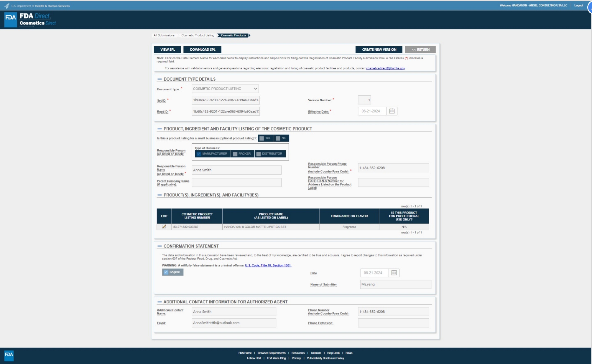This screenshot has width=592, height=364.
Task: Open the cosmeticsdirect@fda.hhs.gov email link
Action: tap(385, 68)
